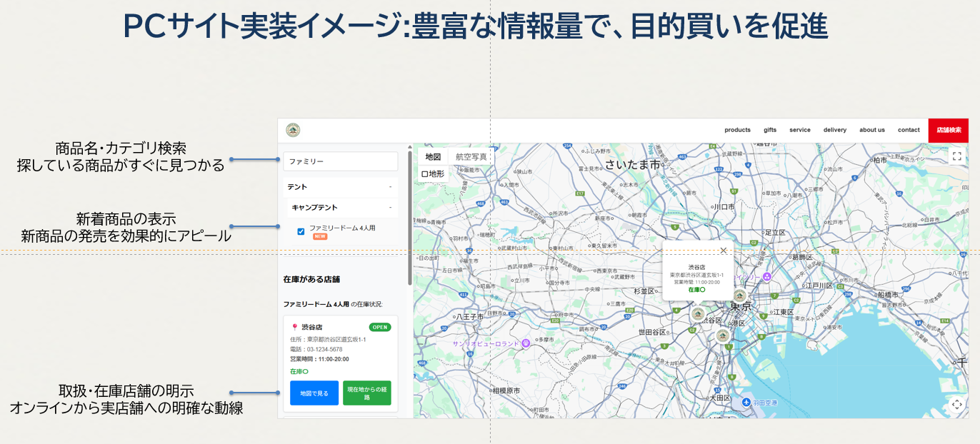Toggle fullscreen map view icon
The height and width of the screenshot is (444, 980).
957,156
